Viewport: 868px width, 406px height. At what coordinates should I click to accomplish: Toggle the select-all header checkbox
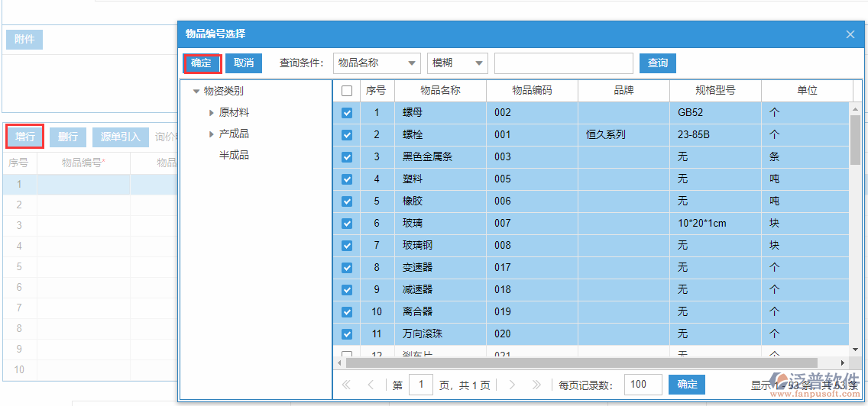pyautogui.click(x=347, y=91)
